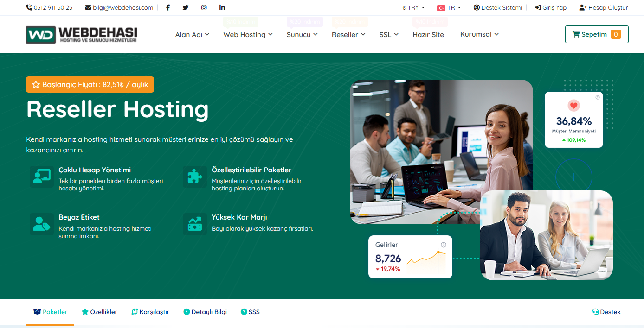
Task: Switch to the Özellikler tab
Action: tap(99, 312)
